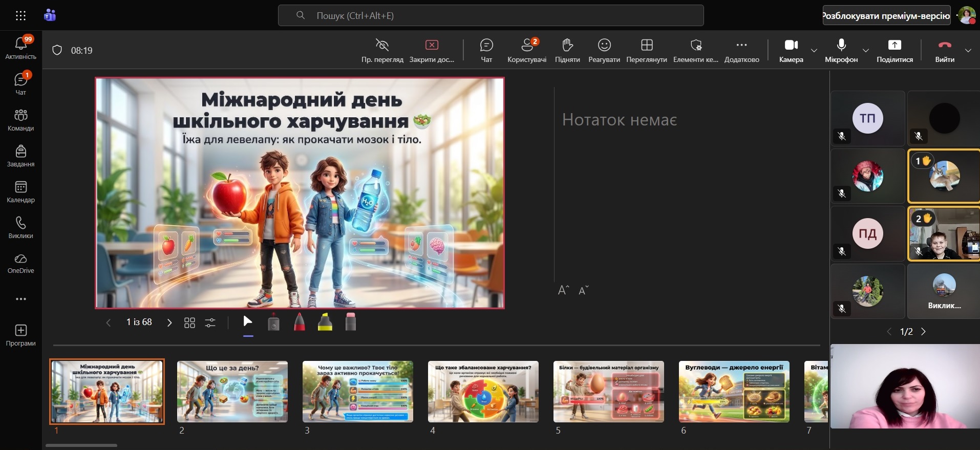Screen dimensions: 980x450
Task: Mute or unmute the Мікрофон
Action: click(x=841, y=50)
